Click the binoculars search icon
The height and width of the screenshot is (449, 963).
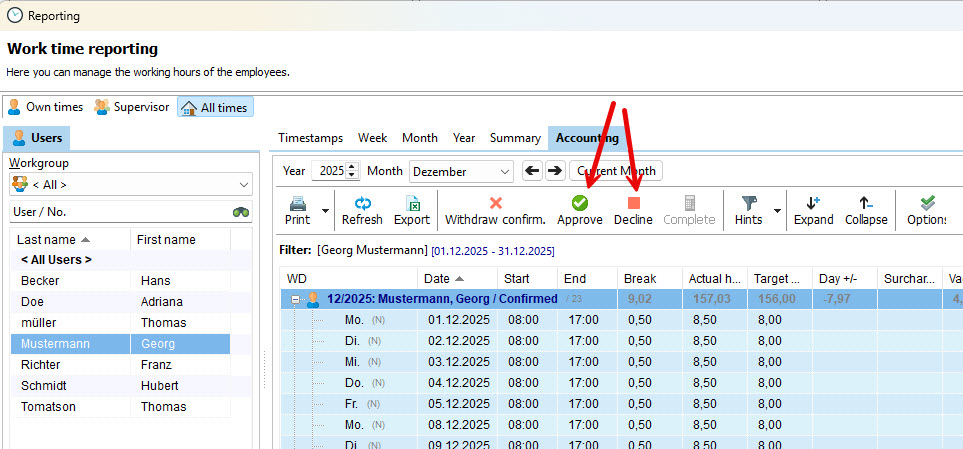click(x=241, y=212)
